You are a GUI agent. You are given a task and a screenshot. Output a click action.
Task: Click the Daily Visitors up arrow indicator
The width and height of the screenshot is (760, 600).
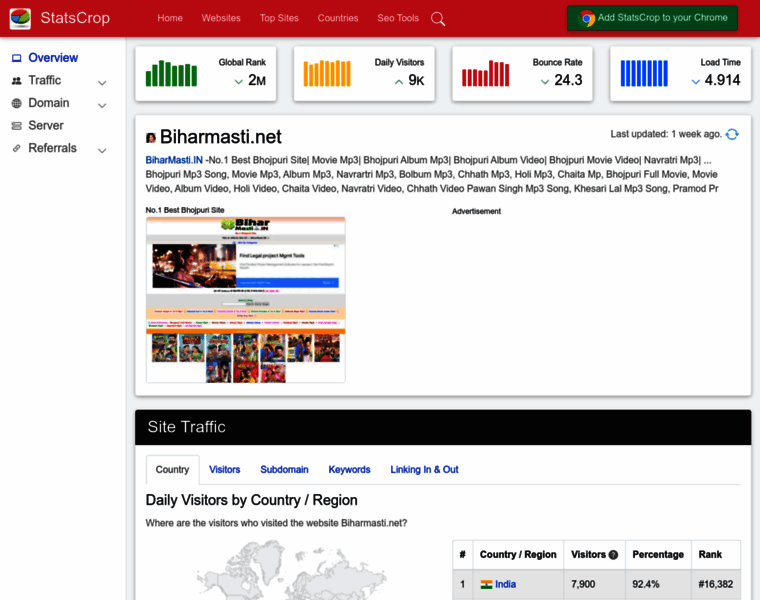click(x=399, y=81)
